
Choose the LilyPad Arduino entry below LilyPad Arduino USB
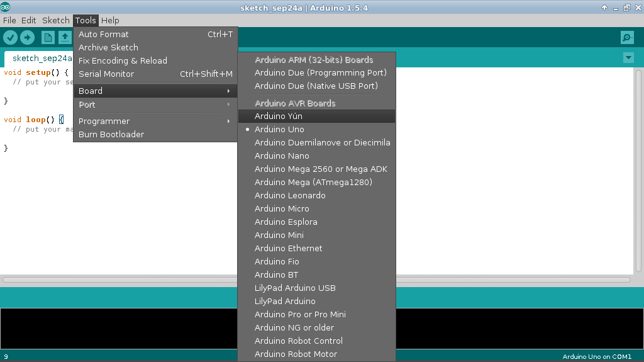317,301
